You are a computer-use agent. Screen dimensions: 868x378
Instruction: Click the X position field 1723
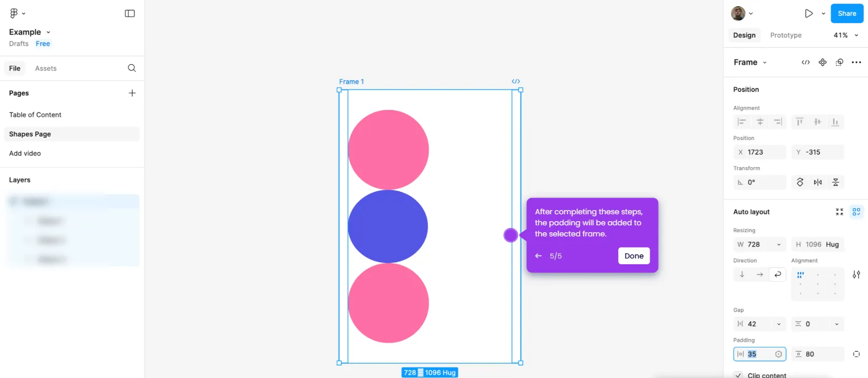[x=759, y=152]
